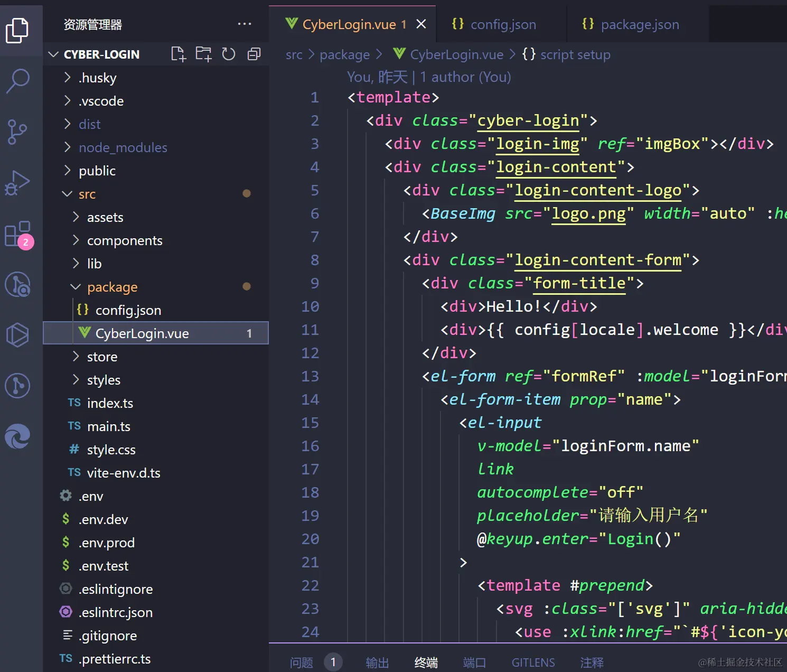
Task: Expand the lib folder
Action: coord(156,264)
